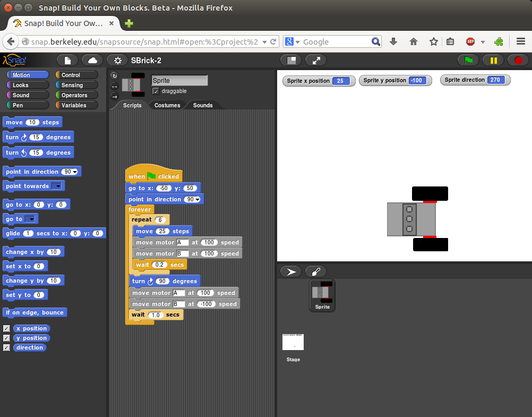
Task: Open a new Firefox tab
Action: tap(129, 23)
